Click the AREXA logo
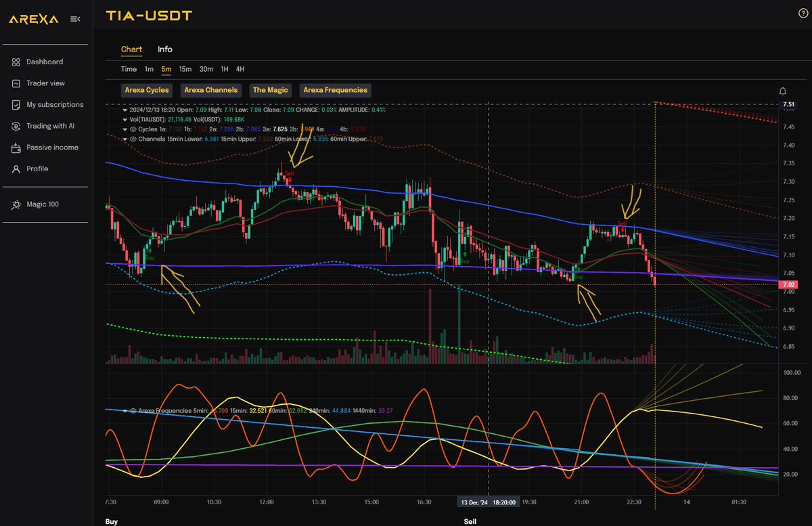 tap(35, 19)
